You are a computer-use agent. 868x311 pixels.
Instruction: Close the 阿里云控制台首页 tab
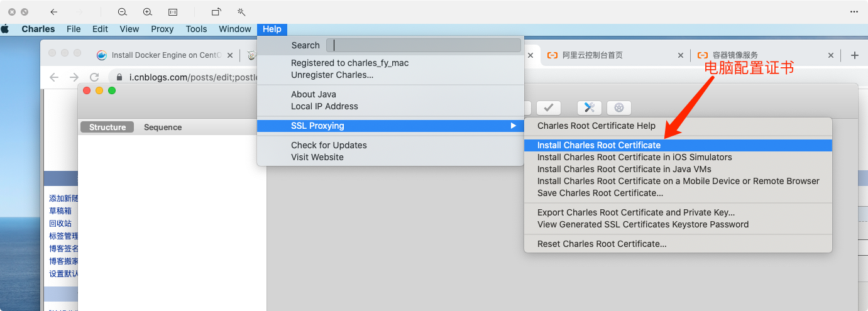point(680,55)
